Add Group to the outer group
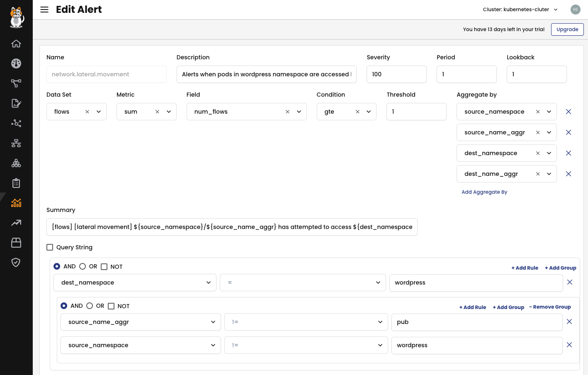588x375 pixels. coord(561,268)
